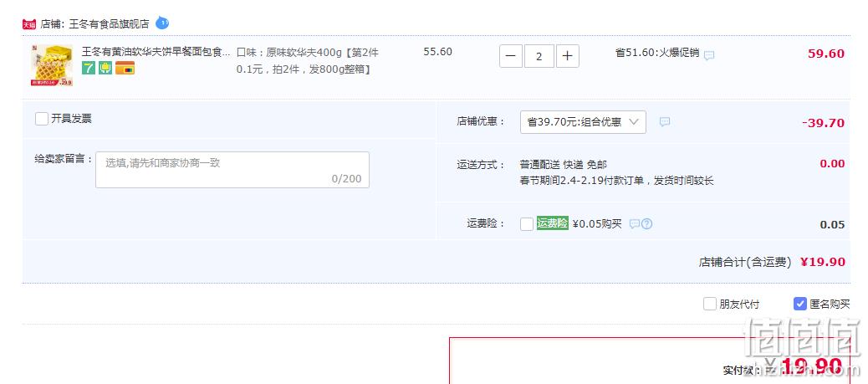Image resolution: width=868 pixels, height=384 pixels.
Task: Click the 省51.60:火爆促销 promotion text
Action: 657,54
